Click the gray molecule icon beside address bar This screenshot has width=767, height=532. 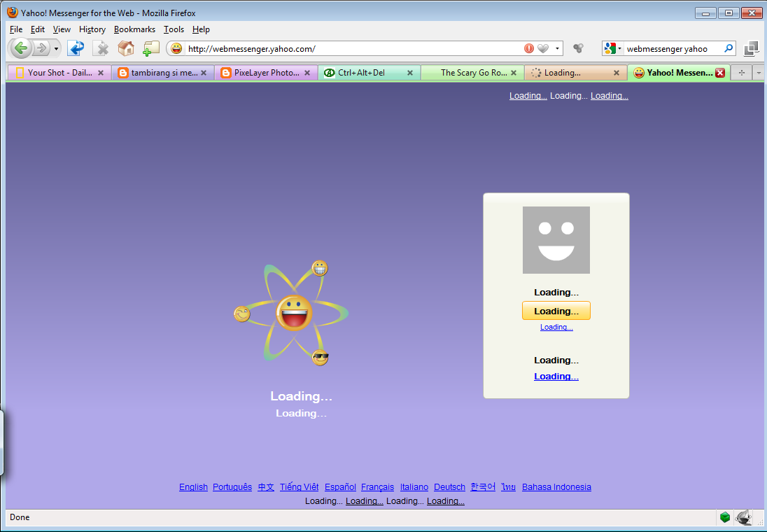[x=578, y=48]
